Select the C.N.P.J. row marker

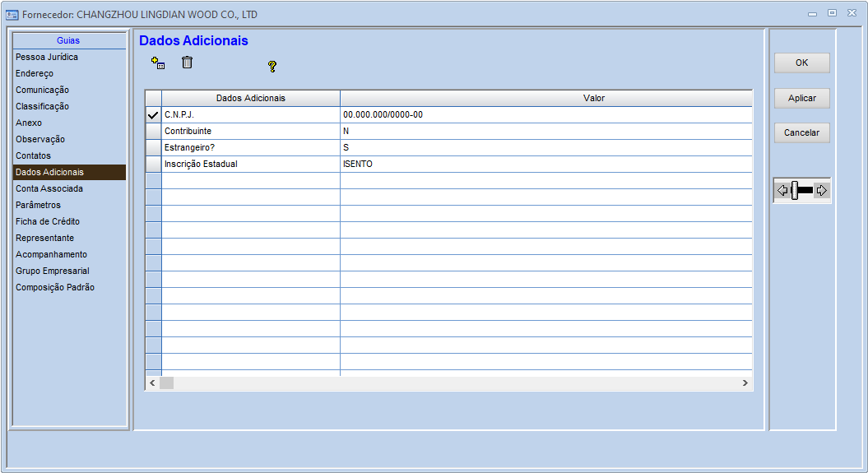coord(153,115)
